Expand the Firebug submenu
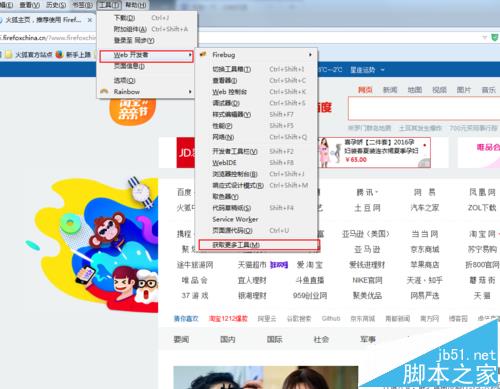500x389 pixels. tap(256, 54)
